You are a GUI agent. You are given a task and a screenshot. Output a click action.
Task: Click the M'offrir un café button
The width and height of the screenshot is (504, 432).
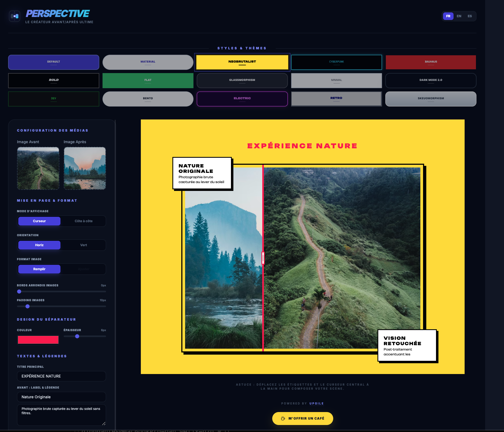point(302,418)
